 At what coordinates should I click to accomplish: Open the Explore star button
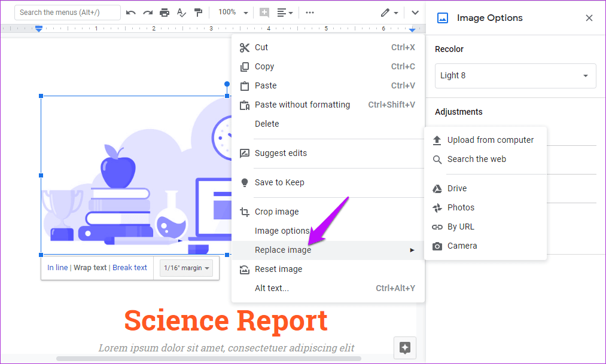(x=405, y=347)
